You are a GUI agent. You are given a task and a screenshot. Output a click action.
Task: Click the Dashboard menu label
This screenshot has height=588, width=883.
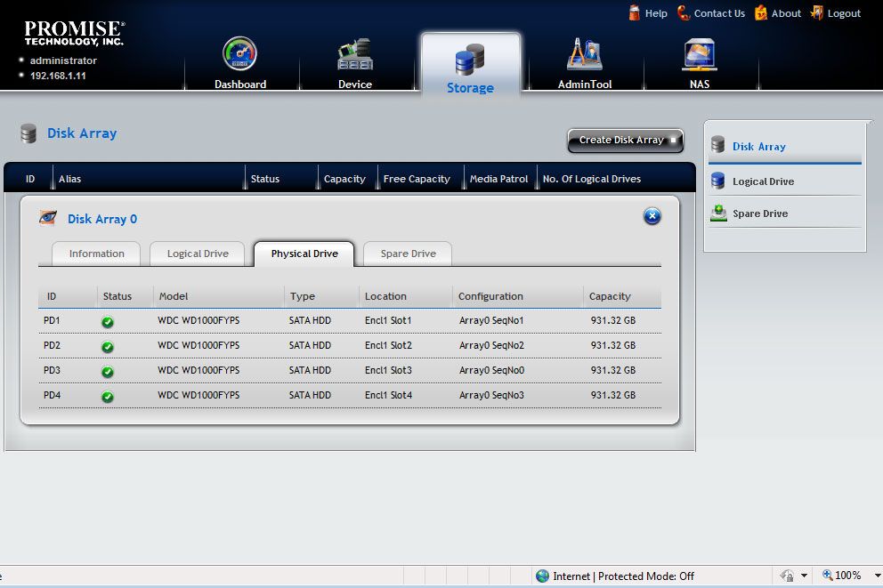(x=240, y=85)
